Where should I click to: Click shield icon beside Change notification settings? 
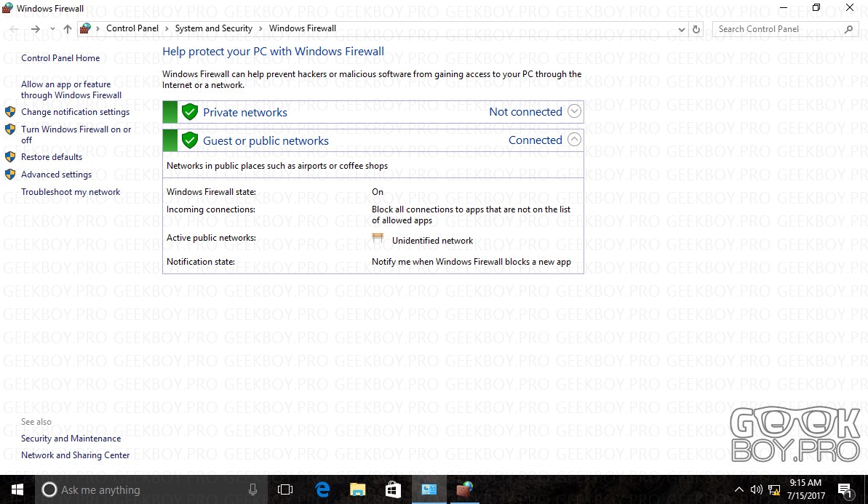click(10, 112)
